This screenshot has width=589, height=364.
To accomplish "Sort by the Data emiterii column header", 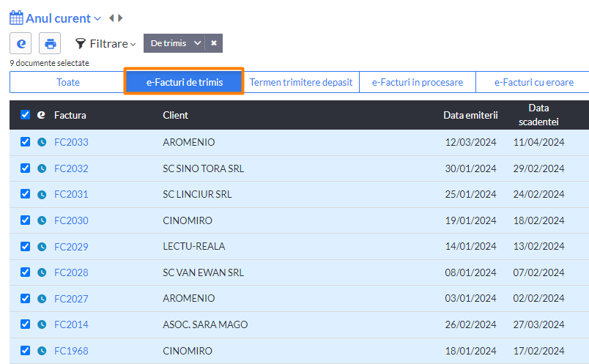I will [470, 115].
